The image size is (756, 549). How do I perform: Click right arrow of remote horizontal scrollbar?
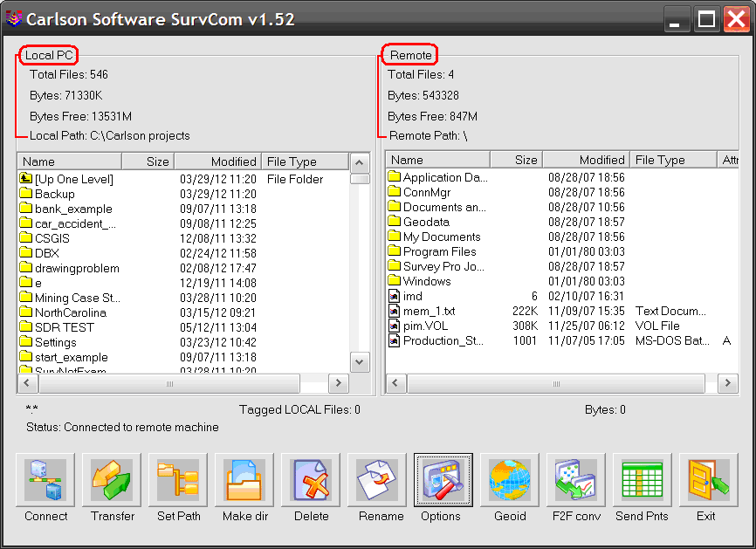(x=727, y=383)
